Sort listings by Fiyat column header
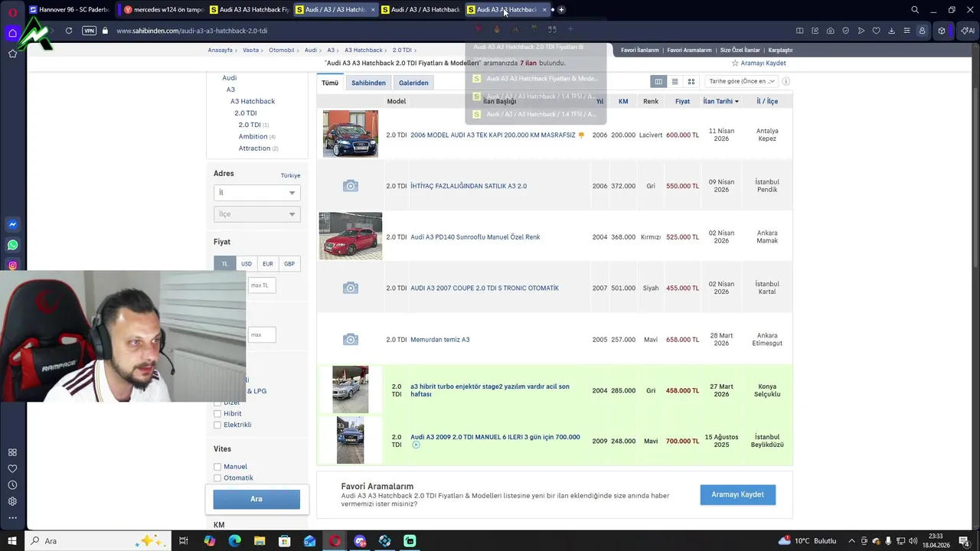Screen dimensions: 980x551 [682, 101]
